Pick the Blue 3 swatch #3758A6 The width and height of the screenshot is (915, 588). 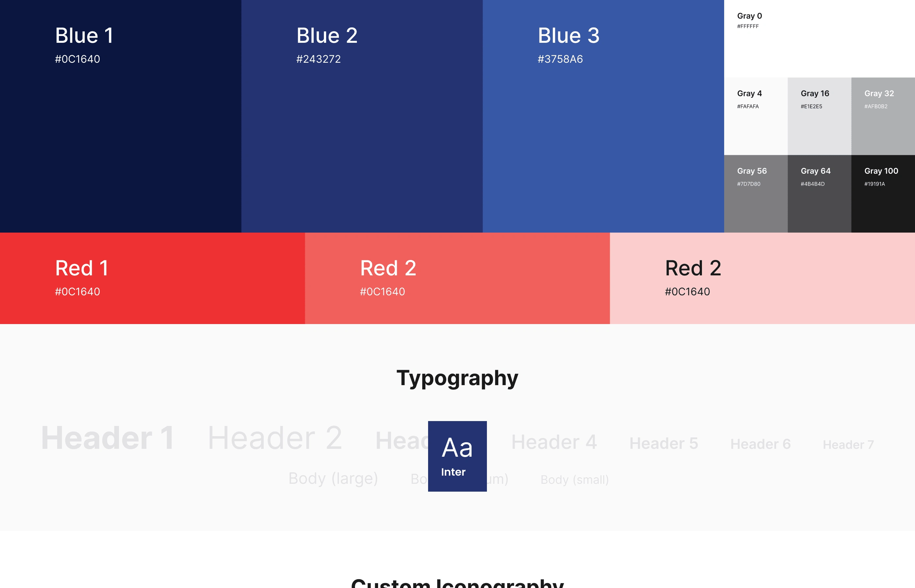point(603,116)
